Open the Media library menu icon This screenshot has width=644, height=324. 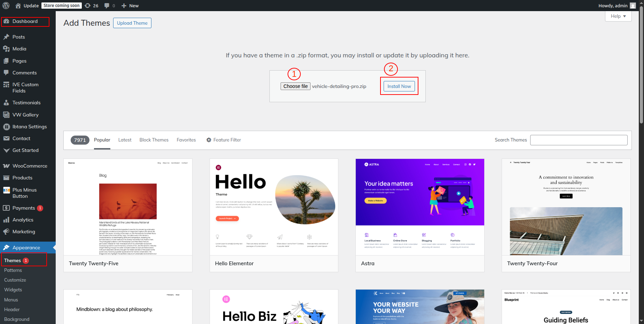(6, 49)
